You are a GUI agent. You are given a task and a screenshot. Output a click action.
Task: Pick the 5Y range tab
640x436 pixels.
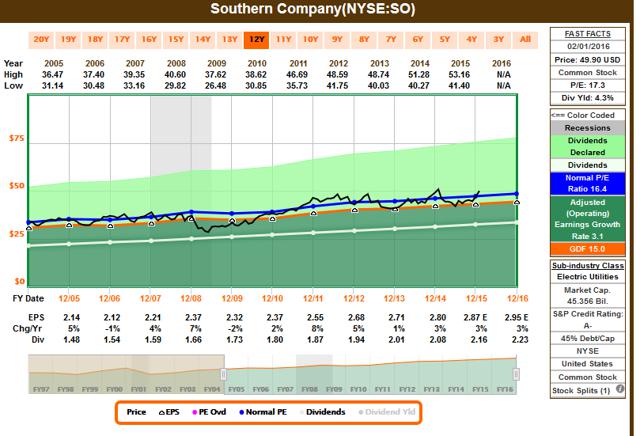coord(445,40)
